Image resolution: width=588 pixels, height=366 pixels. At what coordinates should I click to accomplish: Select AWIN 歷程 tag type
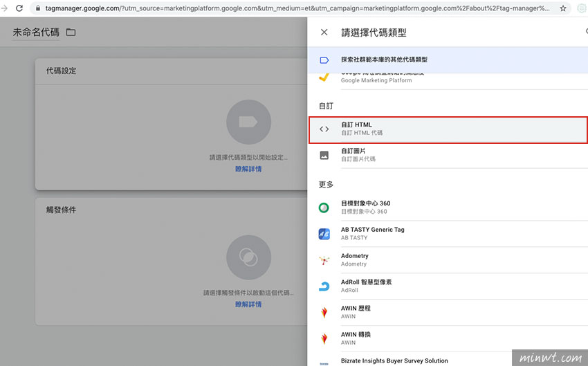(x=448, y=312)
